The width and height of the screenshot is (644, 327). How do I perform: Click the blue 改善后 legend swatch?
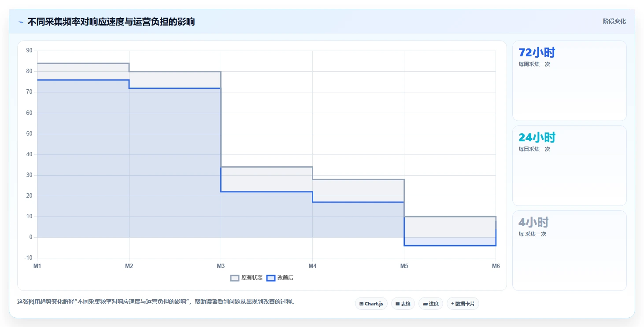click(271, 278)
